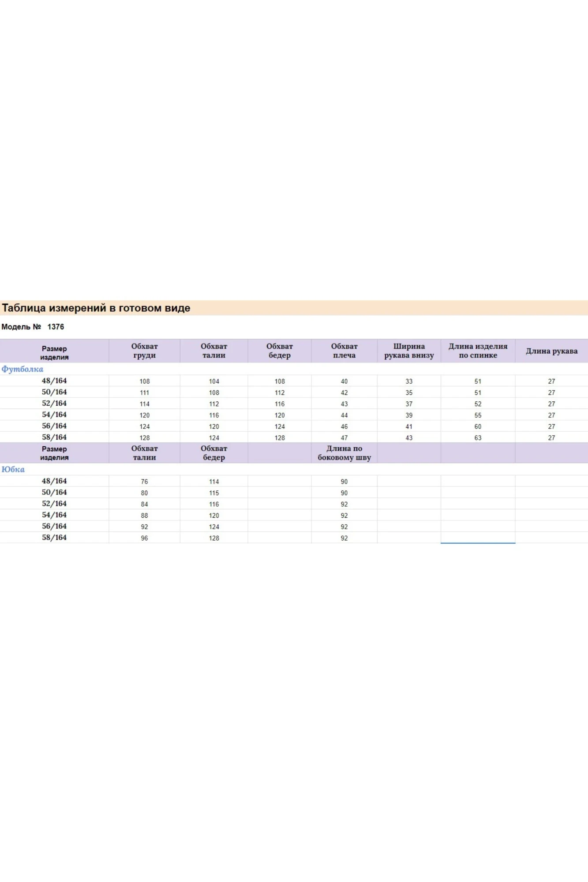Select sleeve length 27 in Футболка 58/164 row
This screenshot has height=882, width=588.
coord(551,438)
